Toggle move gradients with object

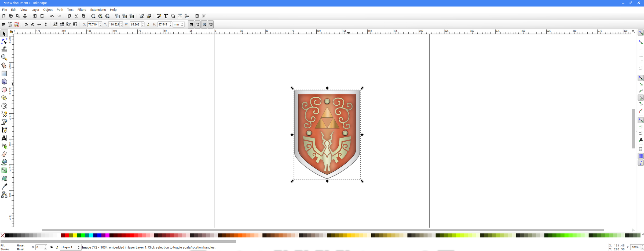tap(204, 24)
